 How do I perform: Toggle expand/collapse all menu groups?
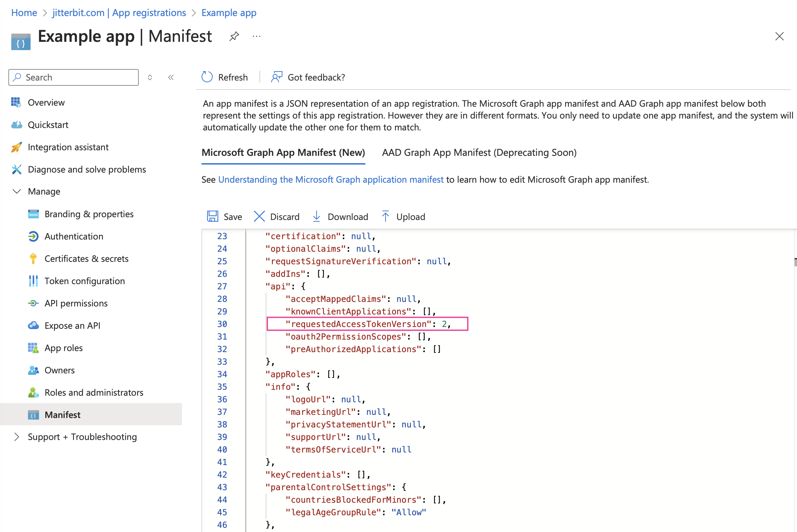point(150,77)
